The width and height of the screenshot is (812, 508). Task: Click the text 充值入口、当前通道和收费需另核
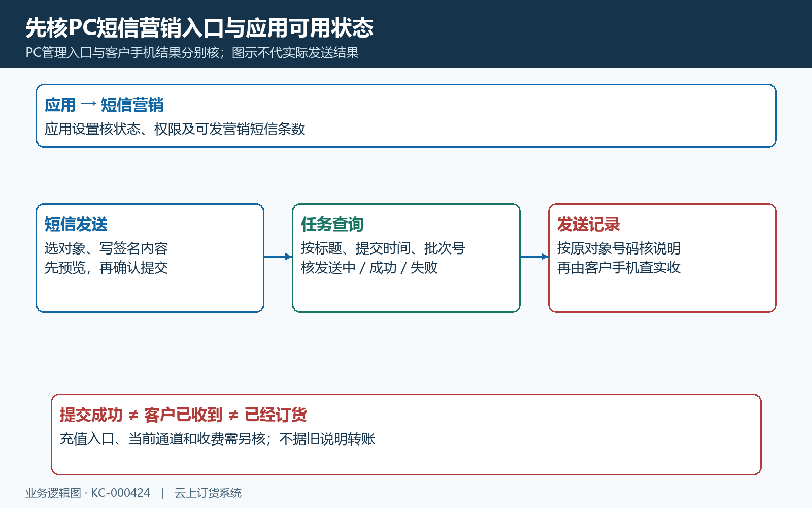(162, 439)
